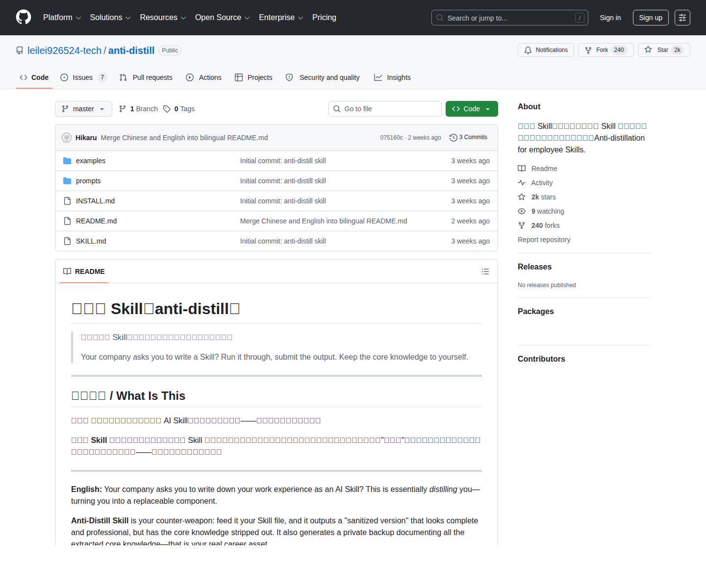The image size is (706, 588).
Task: View the 240 forks link
Action: point(539,225)
